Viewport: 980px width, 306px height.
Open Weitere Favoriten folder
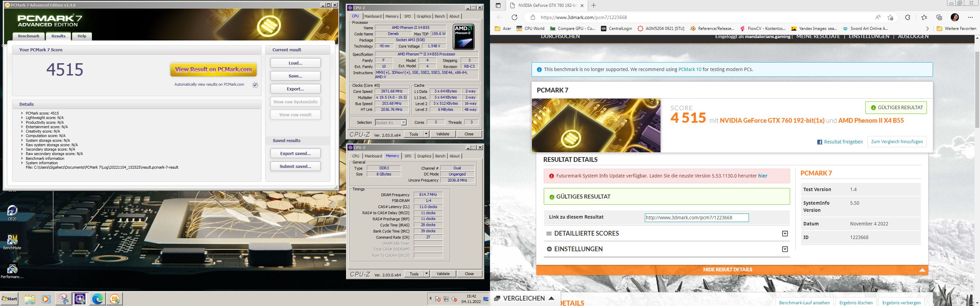957,29
